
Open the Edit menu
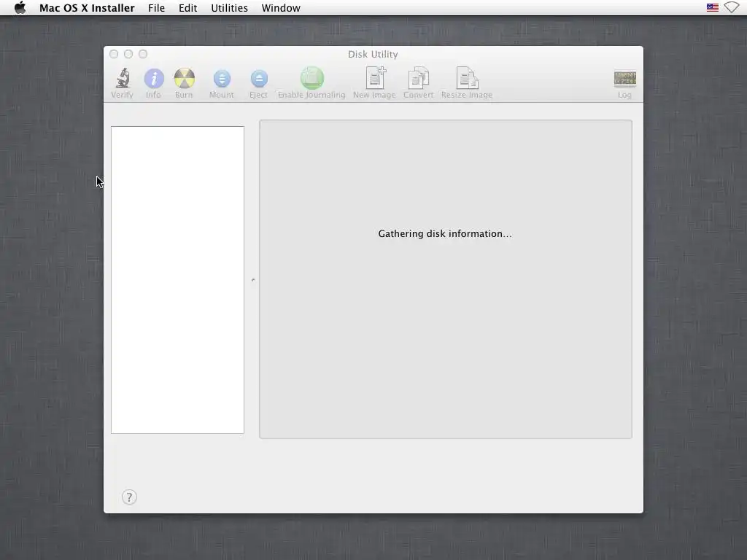pyautogui.click(x=187, y=8)
